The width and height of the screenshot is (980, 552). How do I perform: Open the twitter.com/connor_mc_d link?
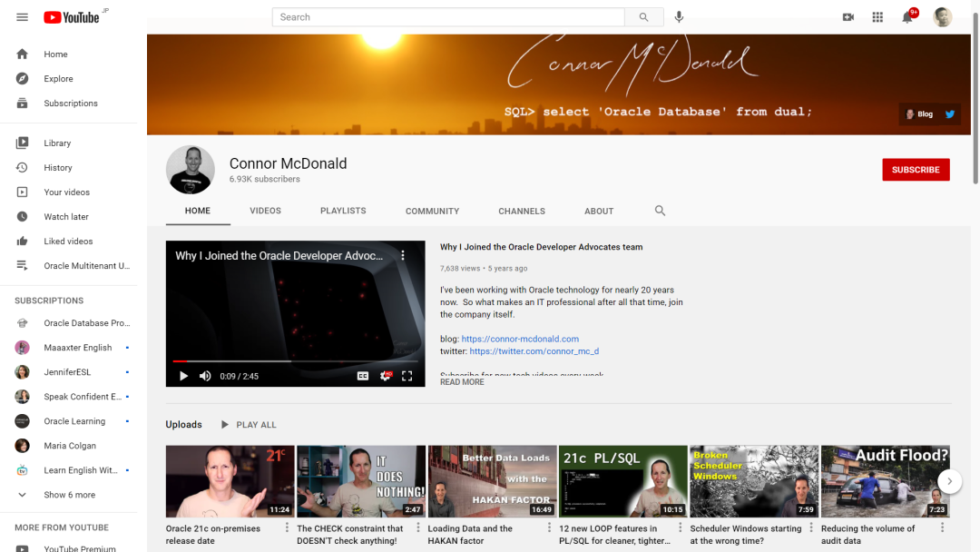click(x=534, y=351)
